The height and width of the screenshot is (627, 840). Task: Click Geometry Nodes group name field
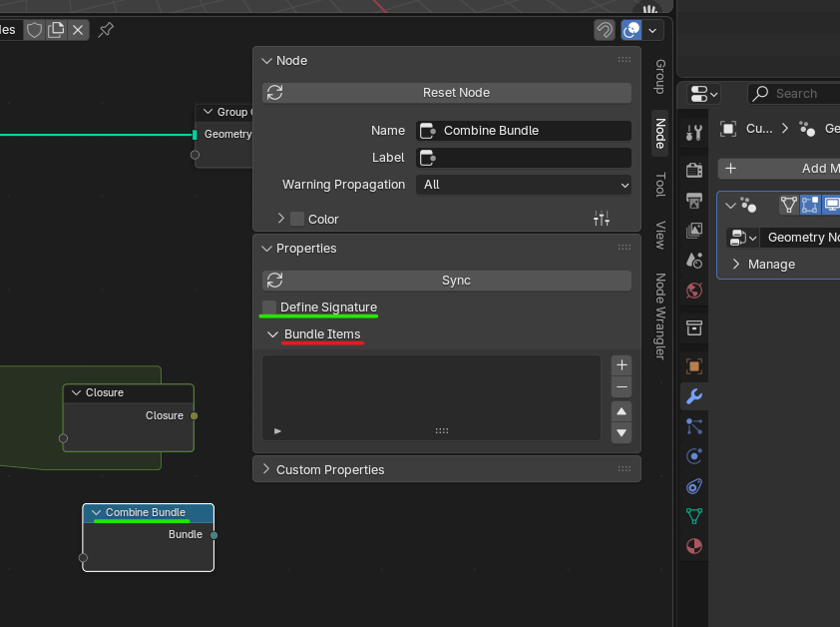tap(801, 238)
